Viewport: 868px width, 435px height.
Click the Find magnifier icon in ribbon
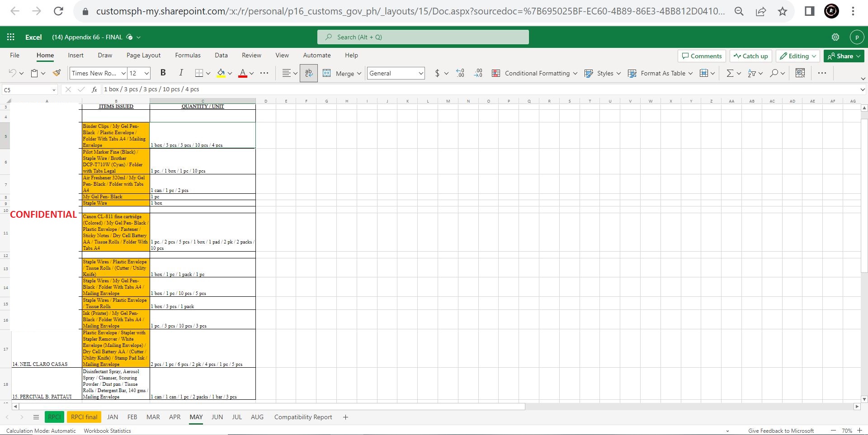click(774, 73)
